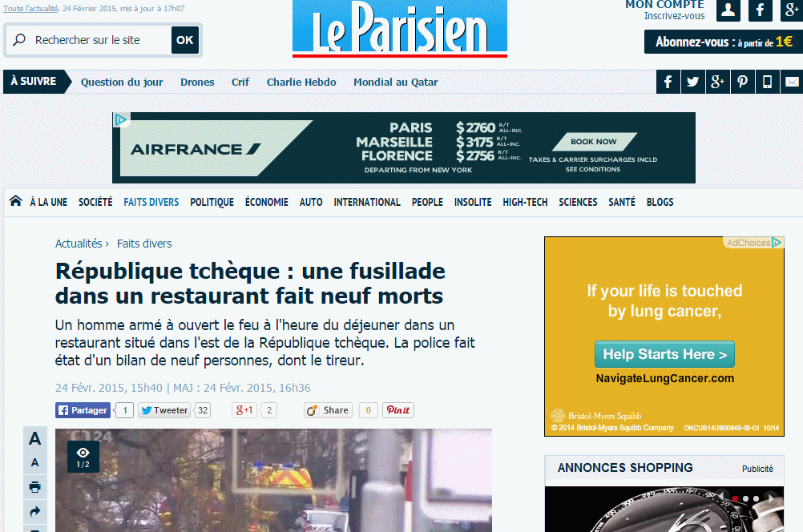Click the Google +1 button
The image size is (803, 532).
pyautogui.click(x=244, y=410)
